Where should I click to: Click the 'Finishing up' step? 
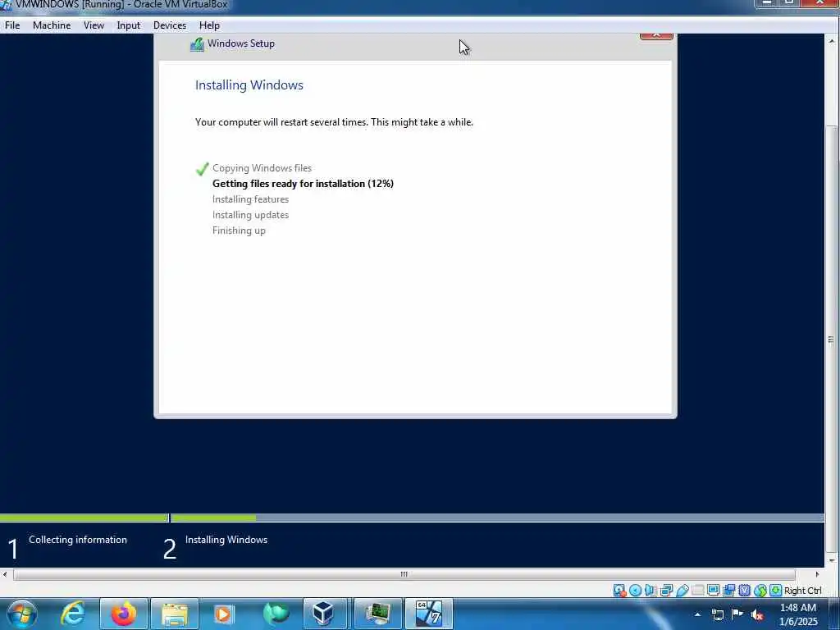[239, 231]
